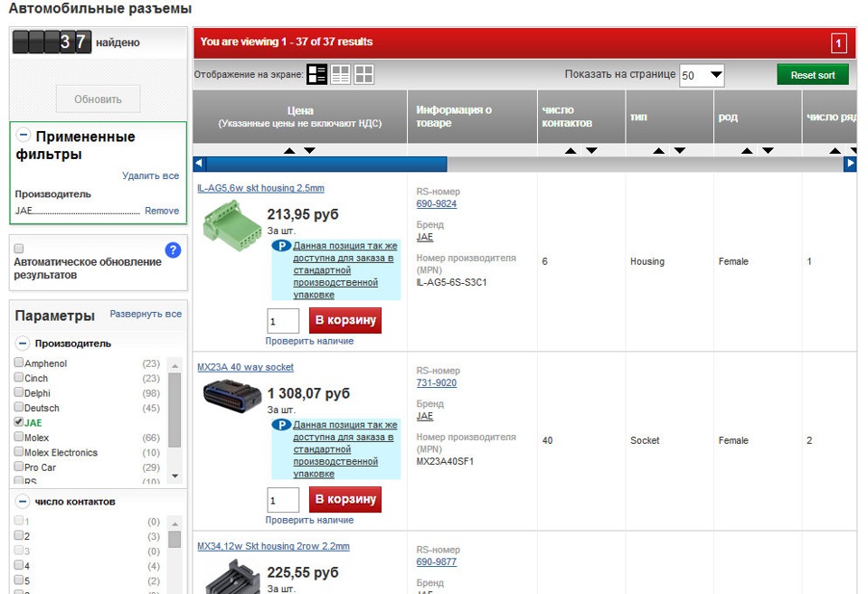Sort price column descending
Image resolution: width=868 pixels, height=594 pixels.
309,151
